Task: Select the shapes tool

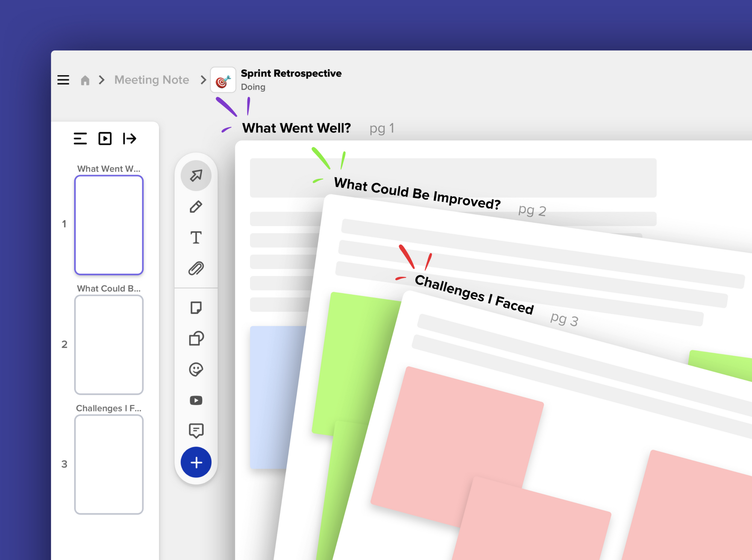Action: 196,338
